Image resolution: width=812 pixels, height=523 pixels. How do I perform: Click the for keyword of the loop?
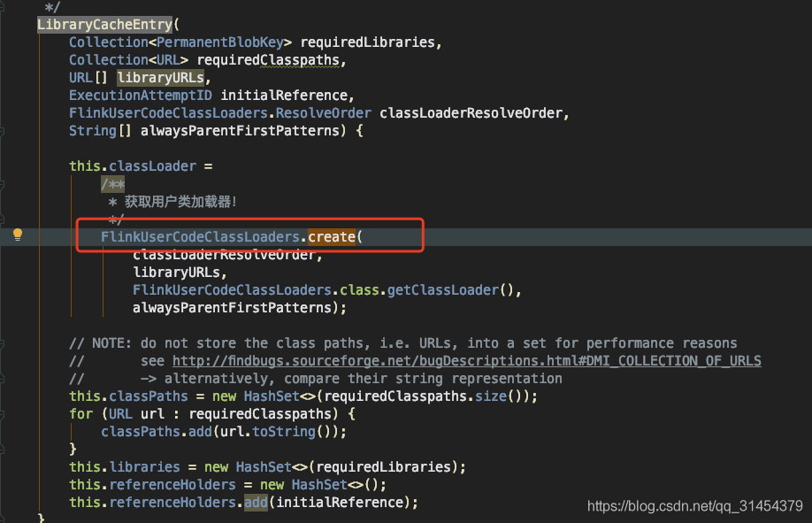pyautogui.click(x=81, y=414)
